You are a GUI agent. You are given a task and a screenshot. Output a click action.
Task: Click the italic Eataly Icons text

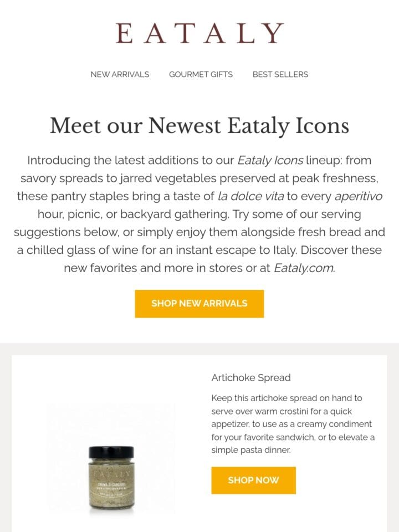pos(270,160)
